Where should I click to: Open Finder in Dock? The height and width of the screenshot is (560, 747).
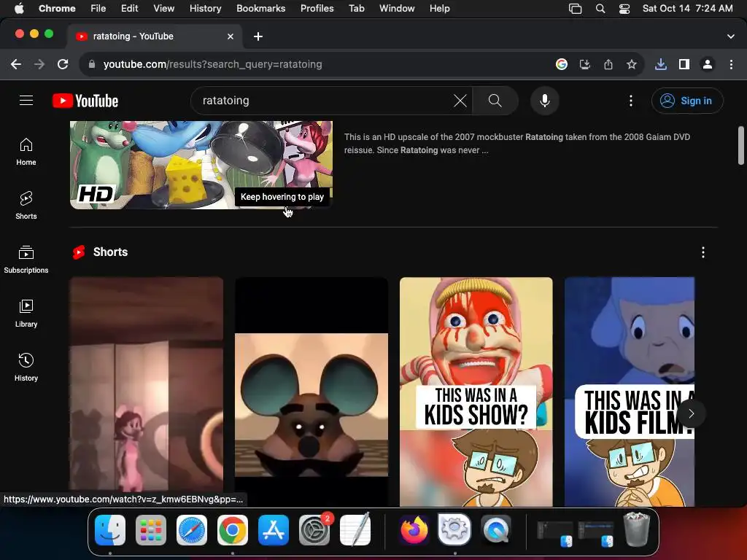[x=110, y=530]
